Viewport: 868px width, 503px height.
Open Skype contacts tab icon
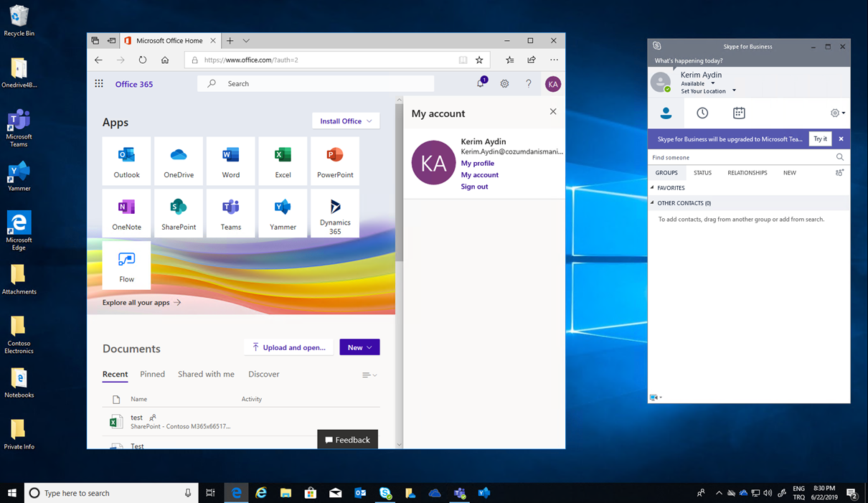[x=666, y=113]
